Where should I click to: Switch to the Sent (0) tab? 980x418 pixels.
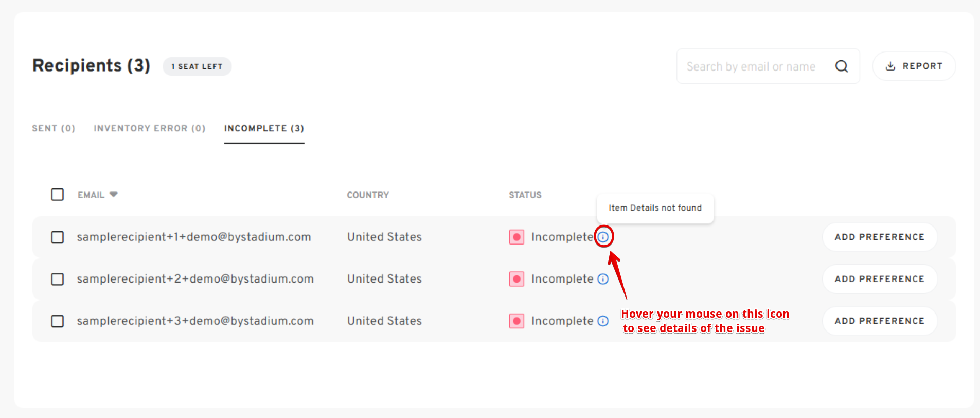click(x=54, y=128)
